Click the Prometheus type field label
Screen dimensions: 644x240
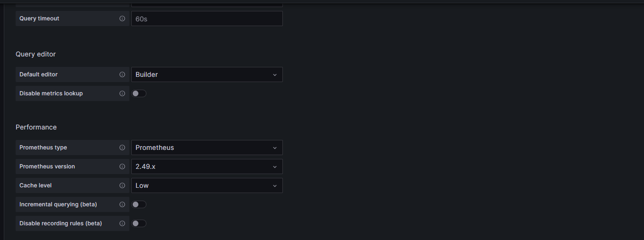click(43, 148)
